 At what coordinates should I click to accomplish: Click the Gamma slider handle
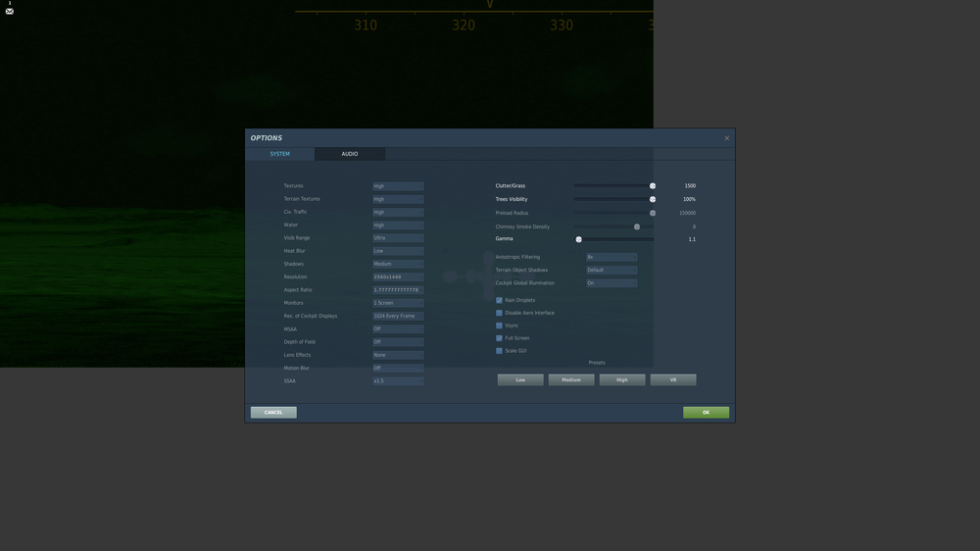pyautogui.click(x=579, y=239)
